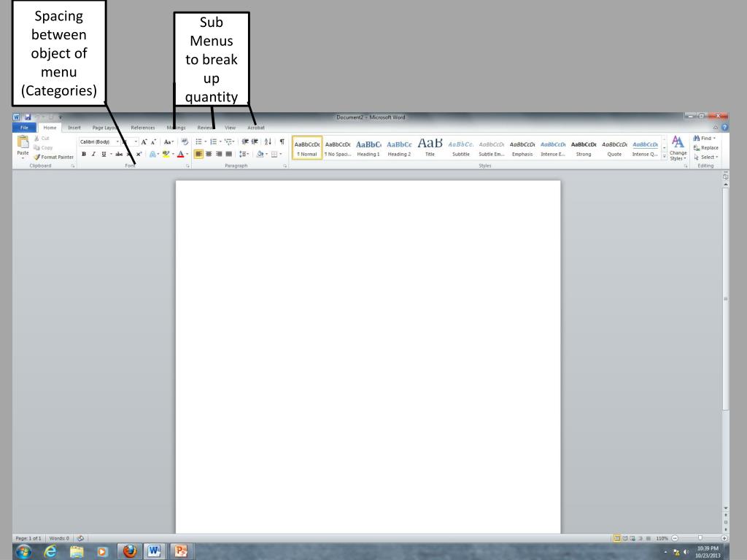The image size is (747, 560).
Task: Click the Change Styles button
Action: tap(678, 148)
